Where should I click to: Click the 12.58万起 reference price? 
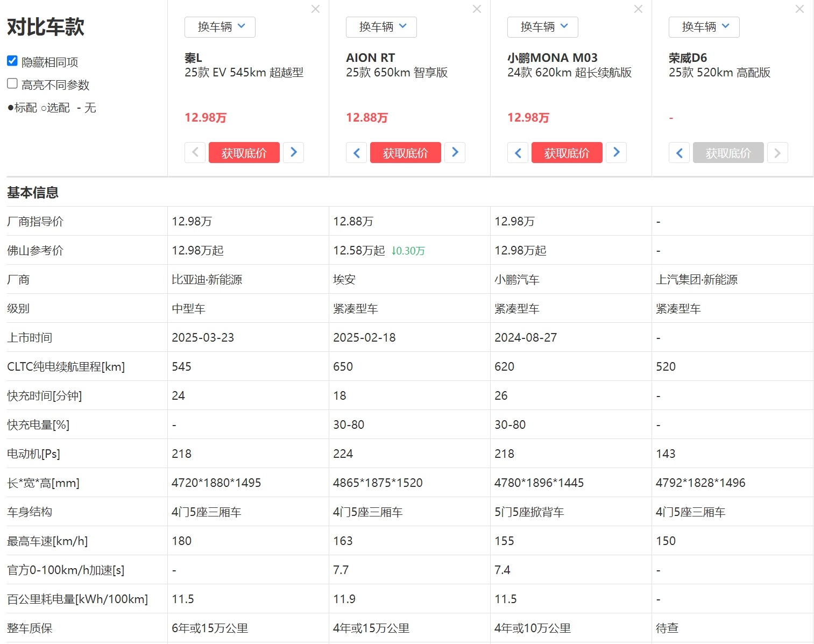[x=359, y=250]
